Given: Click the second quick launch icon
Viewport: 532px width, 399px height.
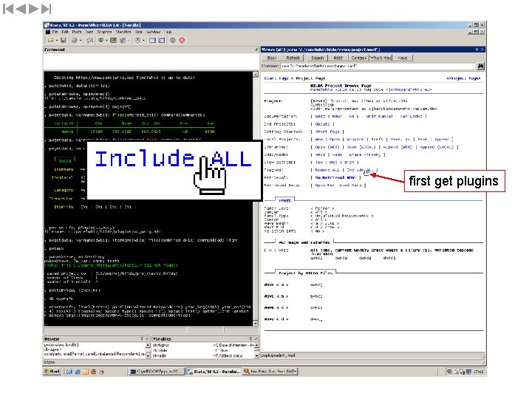Looking at the screenshot, I should [x=78, y=372].
